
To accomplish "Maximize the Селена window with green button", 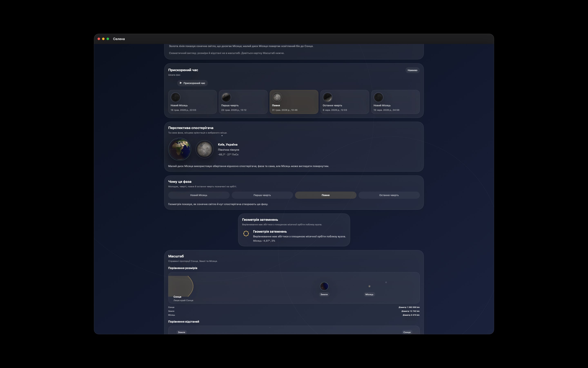I will click(x=108, y=39).
